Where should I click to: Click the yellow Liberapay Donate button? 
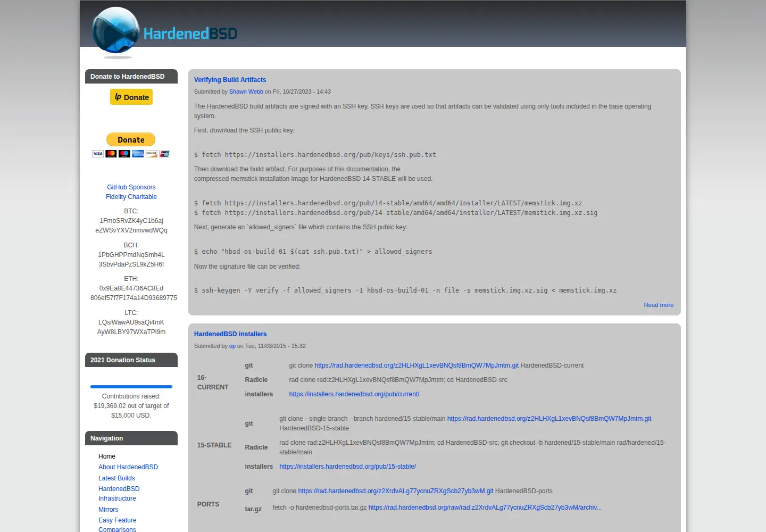(131, 97)
